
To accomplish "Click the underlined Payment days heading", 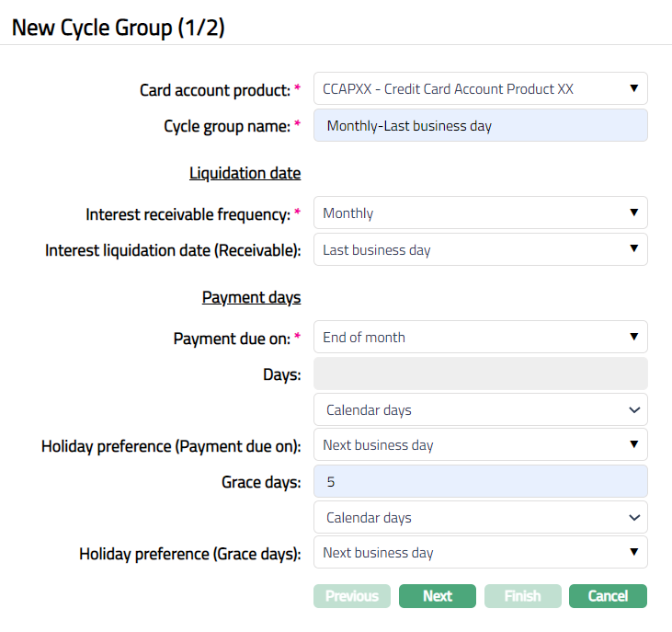I will coord(251,297).
